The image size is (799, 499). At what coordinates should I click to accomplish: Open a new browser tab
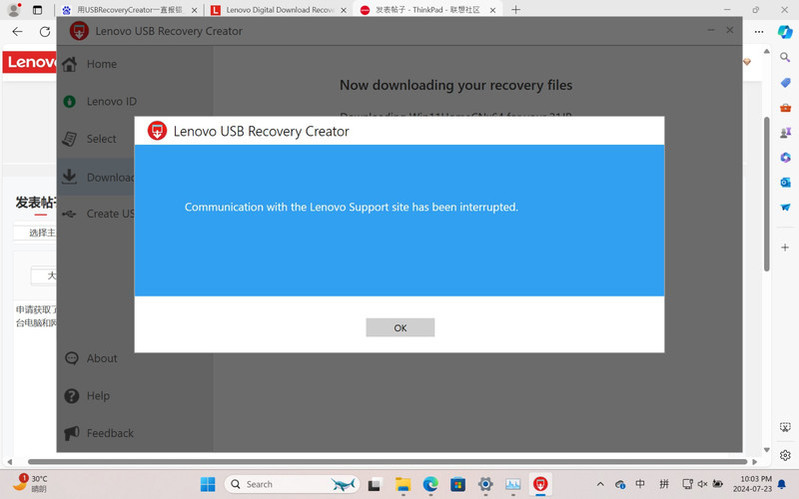(x=516, y=10)
